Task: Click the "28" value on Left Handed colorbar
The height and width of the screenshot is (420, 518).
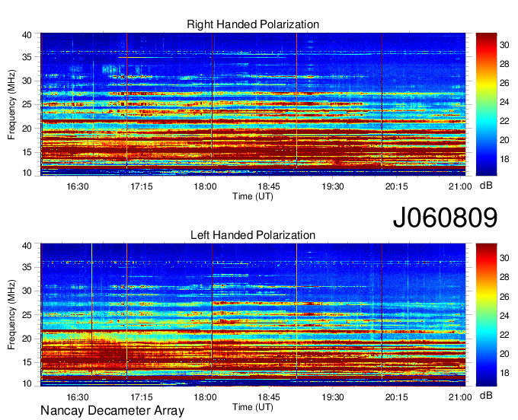Action: tap(504, 277)
